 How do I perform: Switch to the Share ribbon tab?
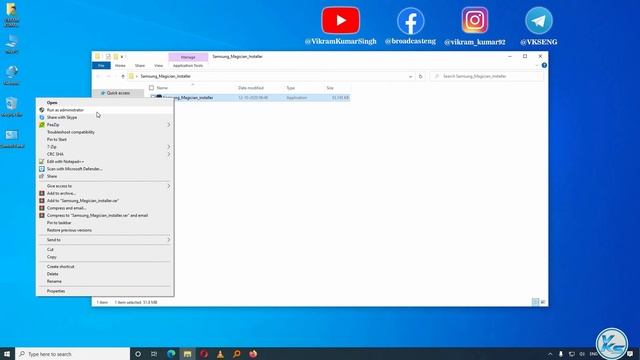(x=140, y=65)
